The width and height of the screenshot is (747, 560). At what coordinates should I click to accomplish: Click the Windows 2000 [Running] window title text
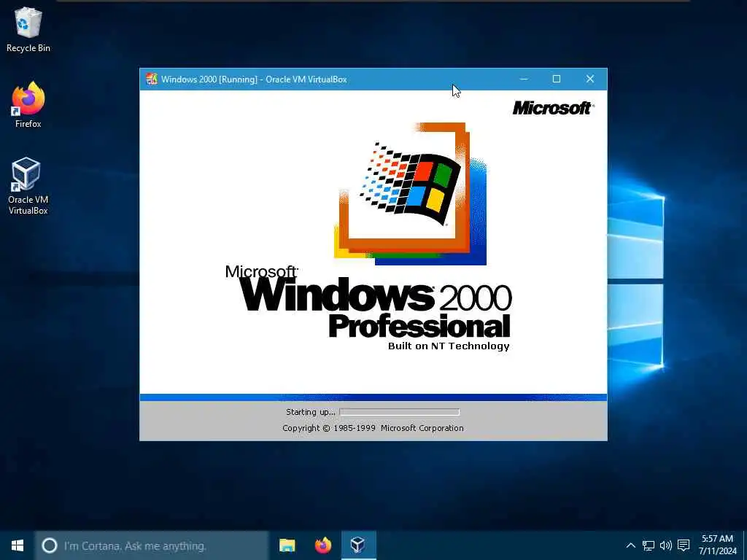[254, 79]
